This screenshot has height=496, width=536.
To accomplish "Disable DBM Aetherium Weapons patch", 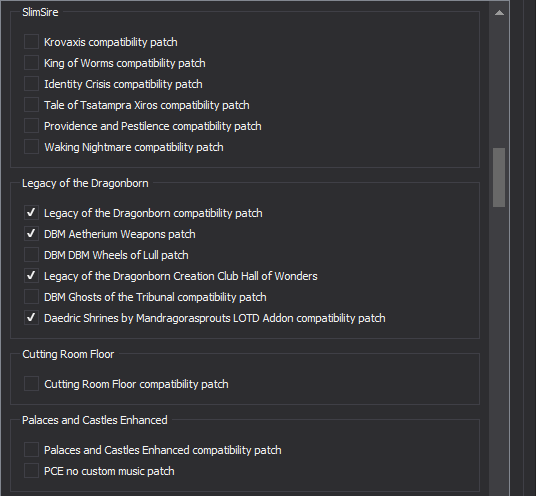I will [x=31, y=234].
